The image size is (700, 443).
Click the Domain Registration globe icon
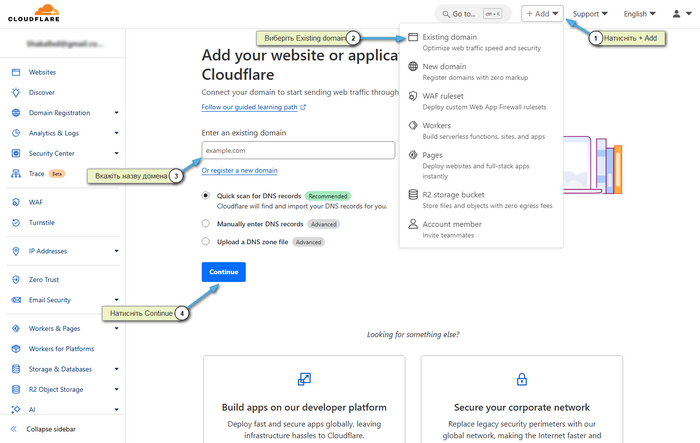pos(16,113)
